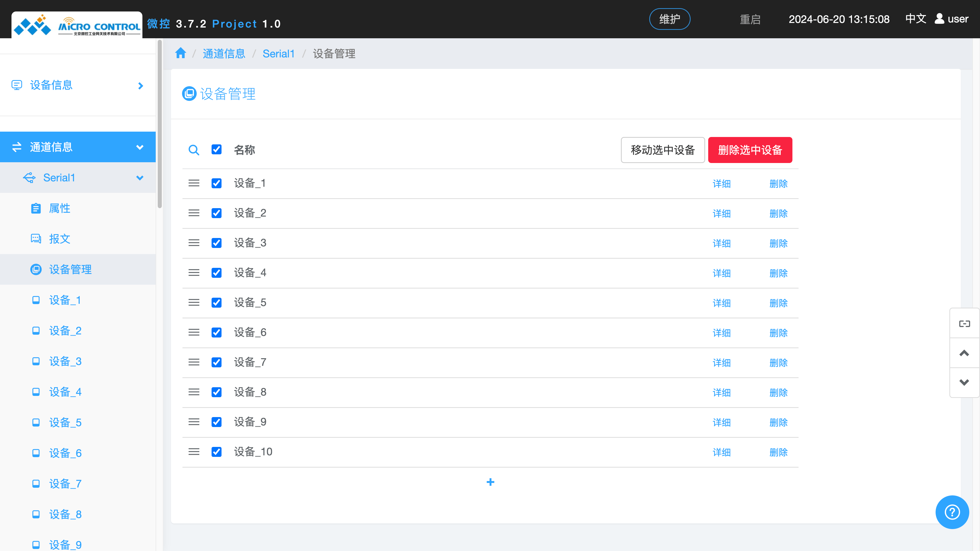The height and width of the screenshot is (551, 980).
Task: Click the search magnifier icon in table header
Action: point(194,150)
